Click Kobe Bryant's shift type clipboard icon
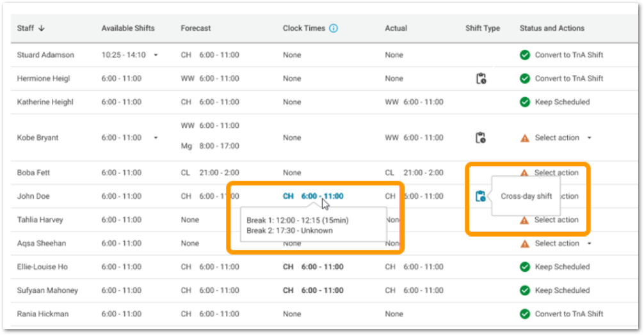 click(481, 138)
